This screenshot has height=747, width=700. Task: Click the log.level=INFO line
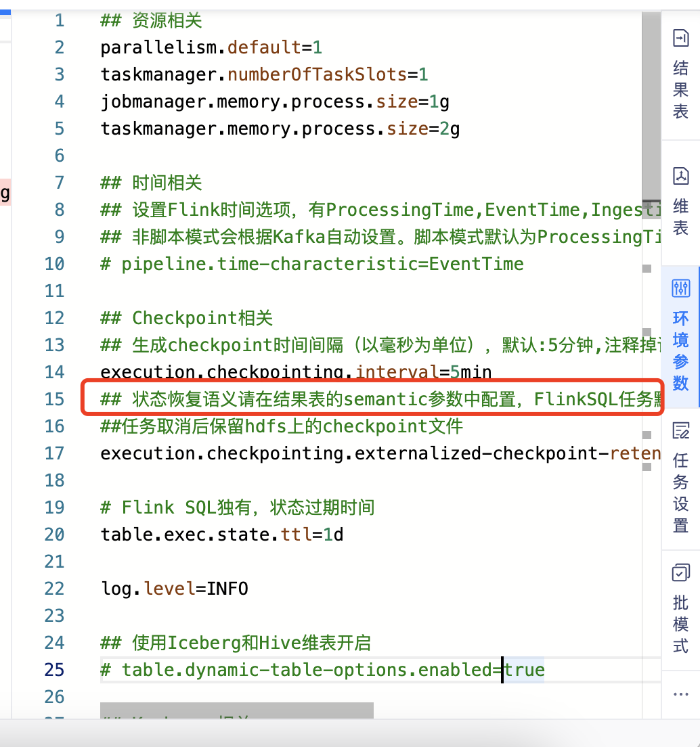[174, 589]
